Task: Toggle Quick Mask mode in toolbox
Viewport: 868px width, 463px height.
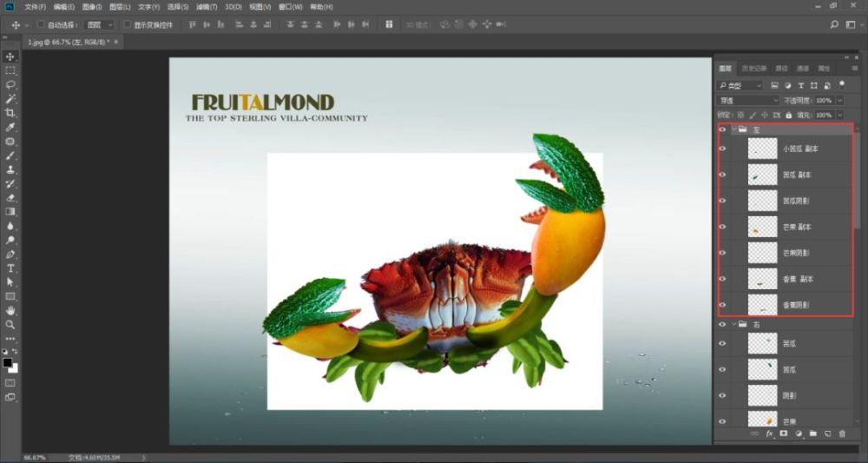Action: point(10,383)
